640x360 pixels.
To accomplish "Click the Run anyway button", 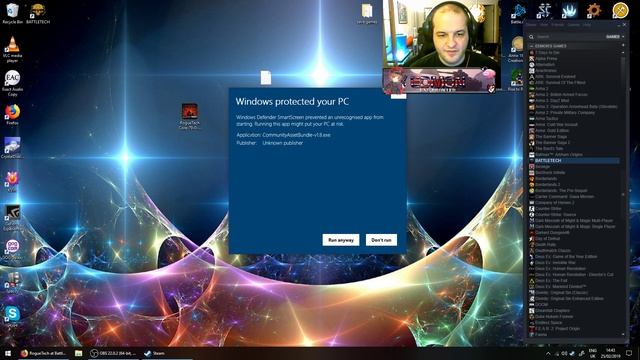I will point(341,240).
